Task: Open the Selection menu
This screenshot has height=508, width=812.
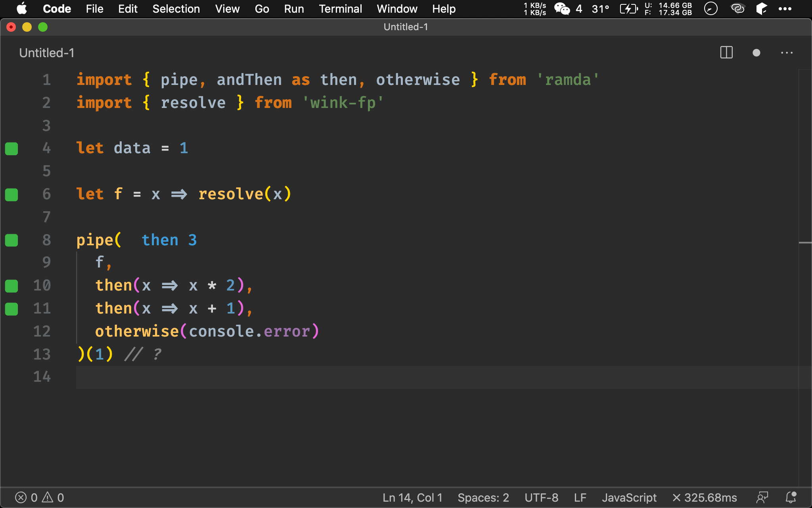Action: [x=176, y=9]
